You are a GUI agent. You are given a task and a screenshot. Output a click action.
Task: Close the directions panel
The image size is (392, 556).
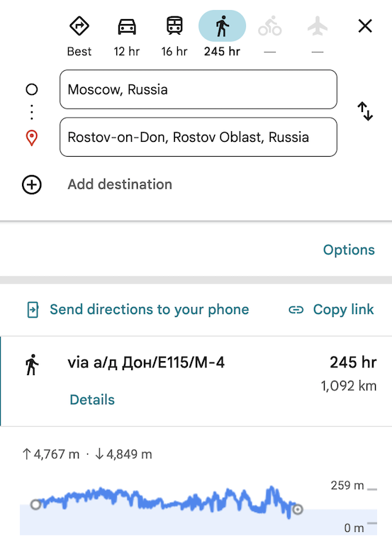point(365,26)
